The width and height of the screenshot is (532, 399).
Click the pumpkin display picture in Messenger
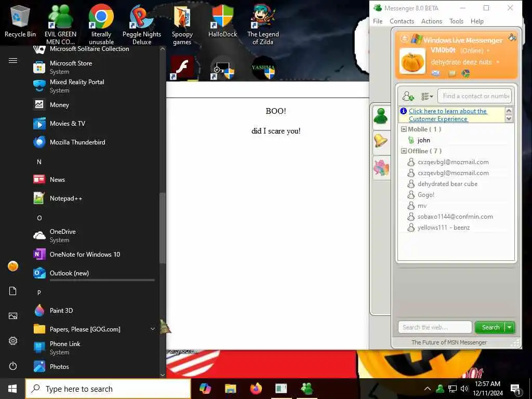412,61
